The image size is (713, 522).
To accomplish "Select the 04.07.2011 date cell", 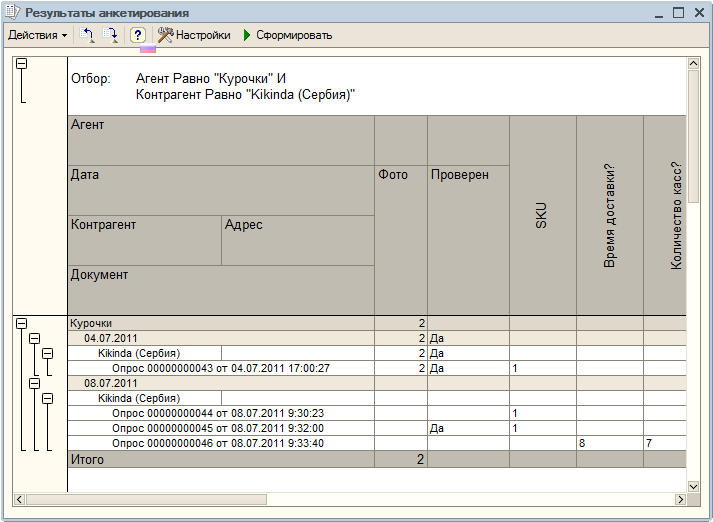I will point(221,338).
